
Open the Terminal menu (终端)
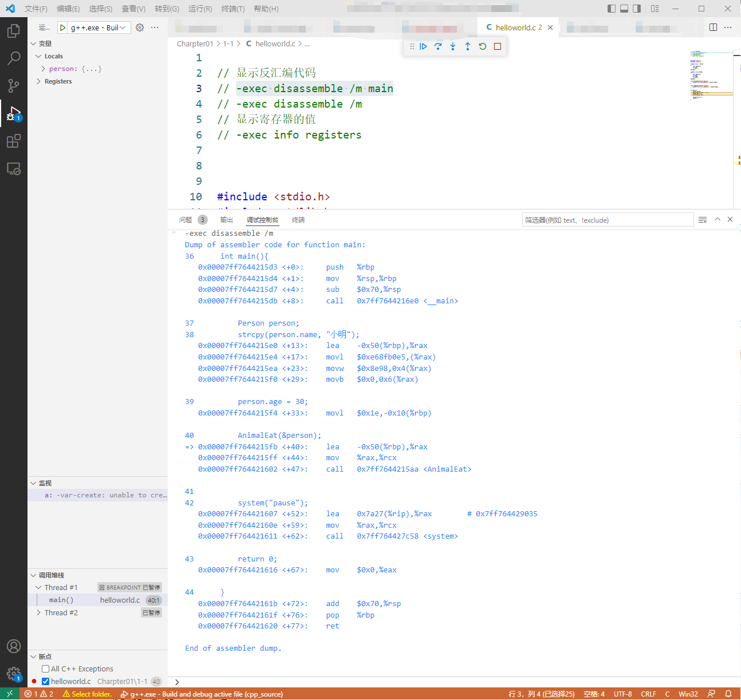pos(233,9)
